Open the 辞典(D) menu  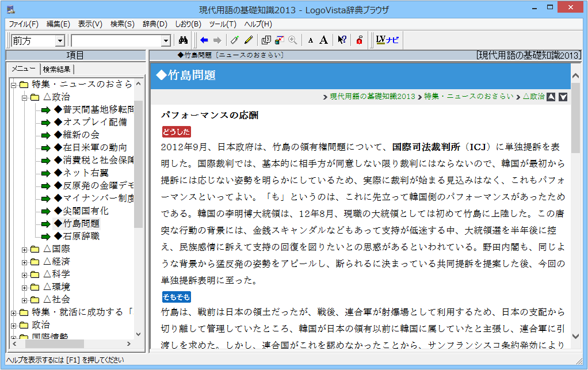pyautogui.click(x=154, y=24)
